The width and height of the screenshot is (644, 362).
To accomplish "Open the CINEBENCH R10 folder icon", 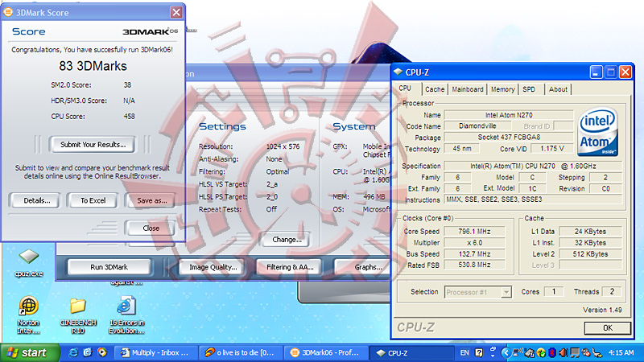I will [78, 315].
